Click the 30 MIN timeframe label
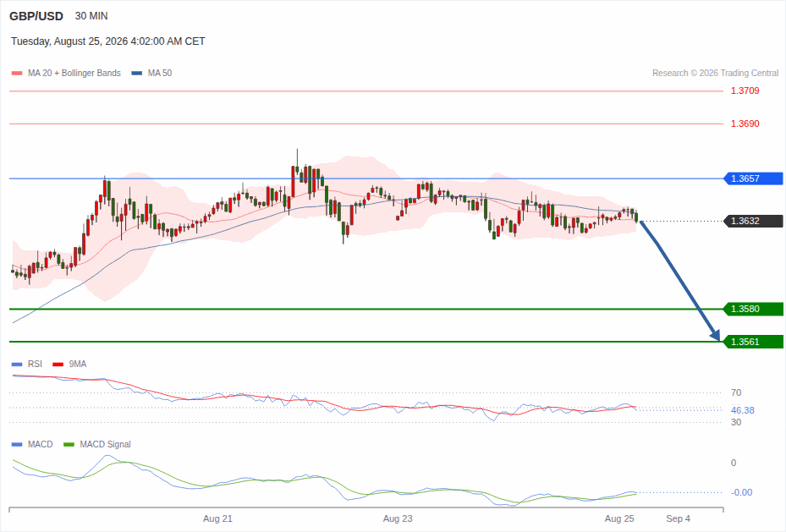Screen dimensions: 786x532 pos(91,16)
